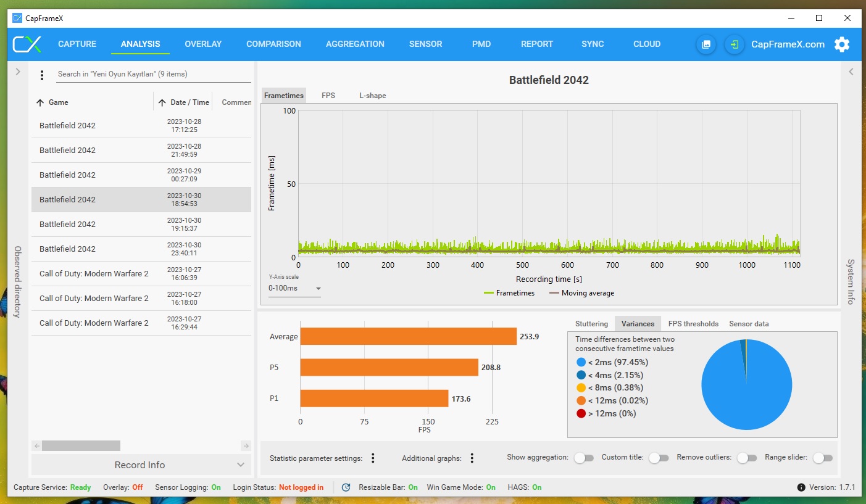
Task: Open the PMD tab
Action: pyautogui.click(x=481, y=44)
